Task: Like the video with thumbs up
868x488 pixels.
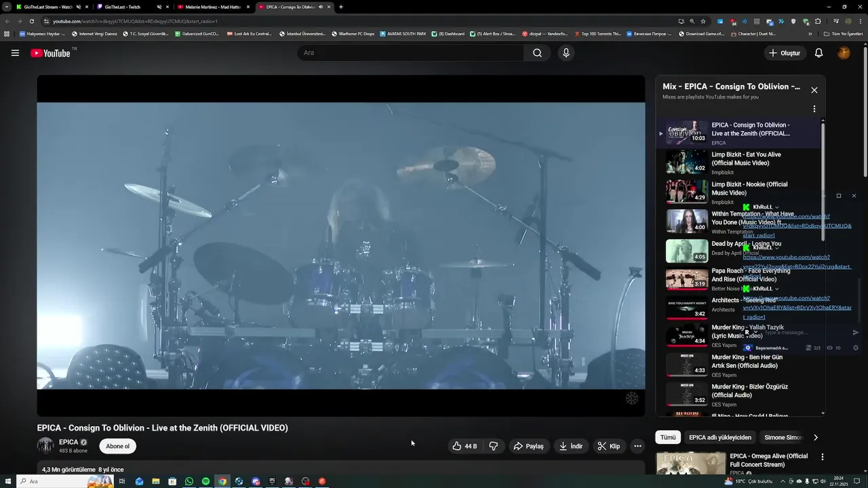Action: [x=465, y=446]
